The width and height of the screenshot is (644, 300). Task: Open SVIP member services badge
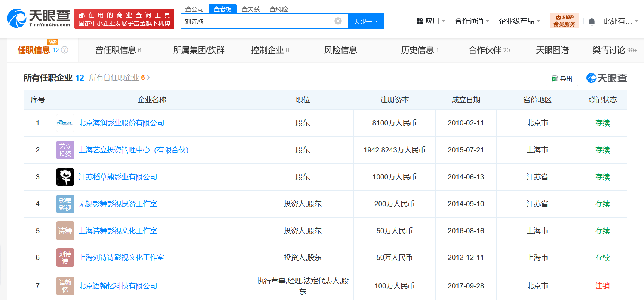(564, 21)
